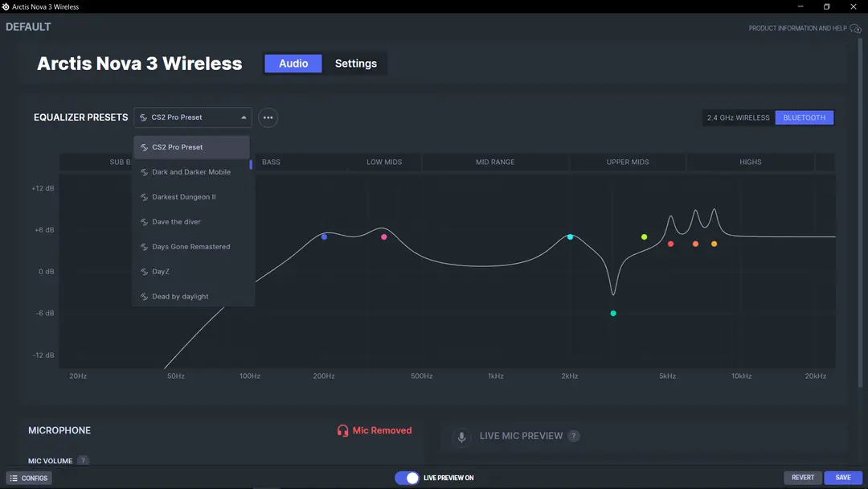Viewport: 868px width, 489px height.
Task: Select the yellow-orange EQ point before 10kHz
Action: point(714,244)
